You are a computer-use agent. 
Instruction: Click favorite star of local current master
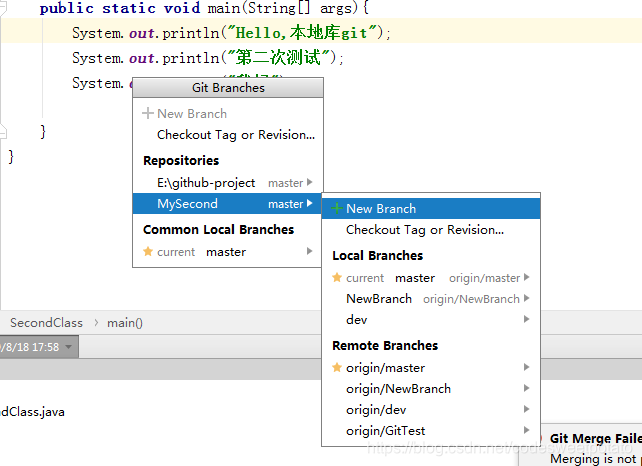[x=337, y=277]
